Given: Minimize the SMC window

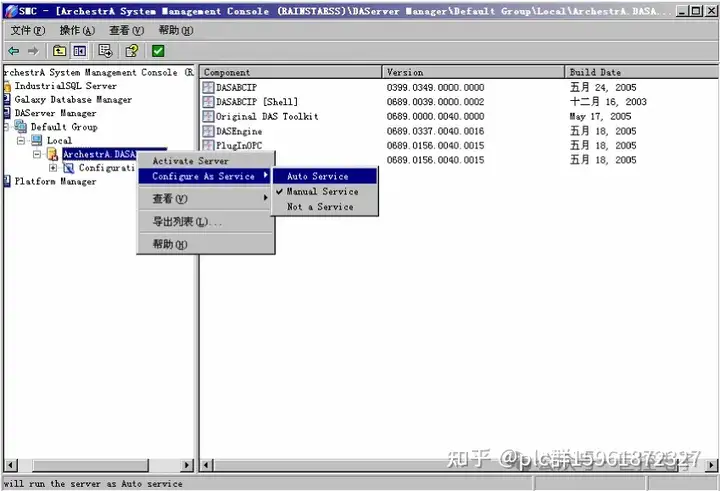Looking at the screenshot, I should 682,11.
